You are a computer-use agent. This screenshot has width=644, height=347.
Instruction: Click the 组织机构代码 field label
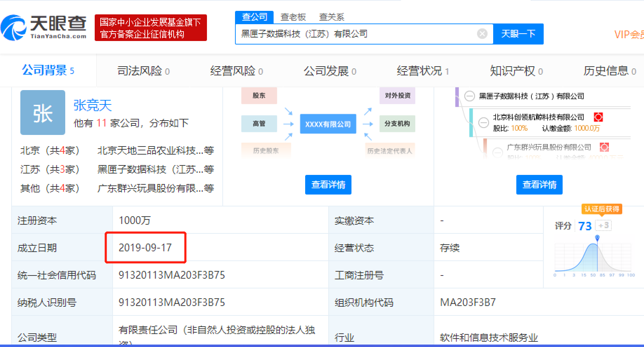364,302
